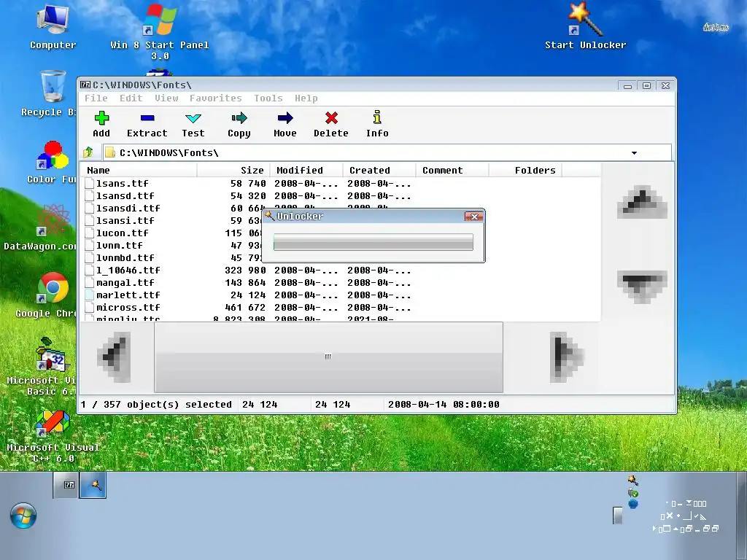Sort by the Comment column header
Screen dimensions: 747x560
[452, 170]
